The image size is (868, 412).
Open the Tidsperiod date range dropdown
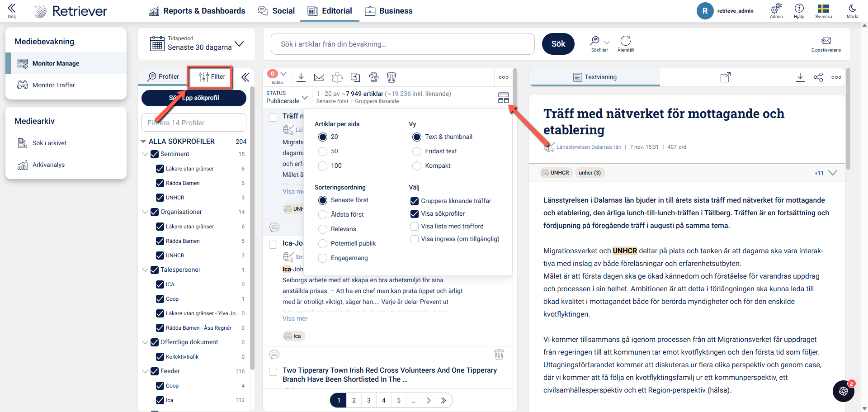click(x=197, y=44)
